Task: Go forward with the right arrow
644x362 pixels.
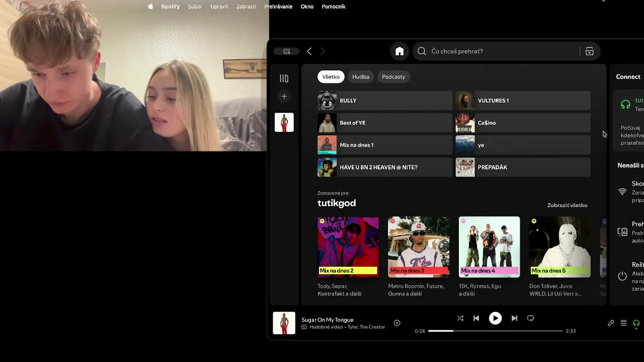Action: click(323, 51)
